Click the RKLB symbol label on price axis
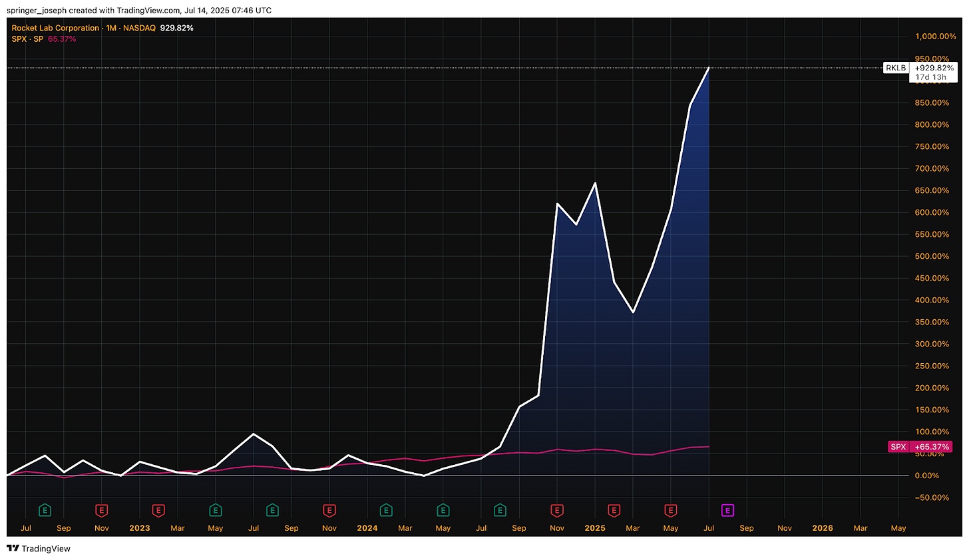Image resolution: width=969 pixels, height=560 pixels. (x=896, y=68)
